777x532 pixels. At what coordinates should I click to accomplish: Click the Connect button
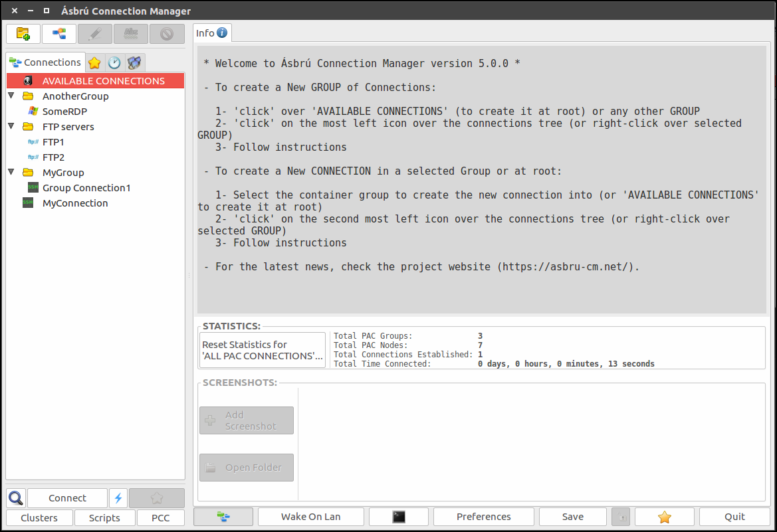(67, 498)
